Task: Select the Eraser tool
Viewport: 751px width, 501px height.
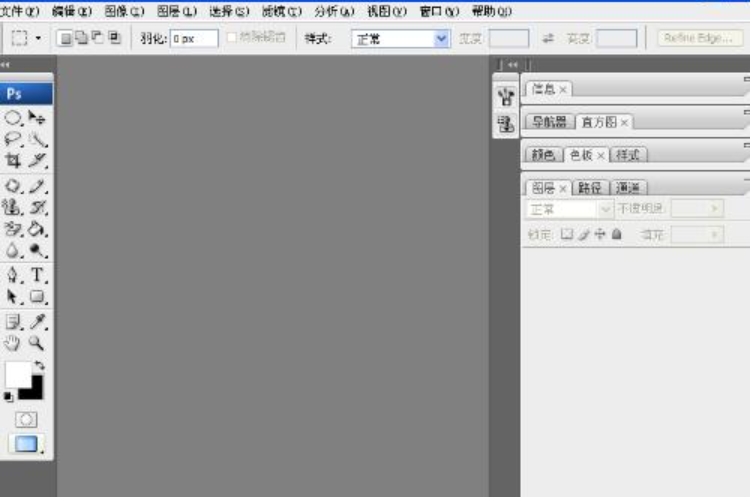Action: coord(13,229)
